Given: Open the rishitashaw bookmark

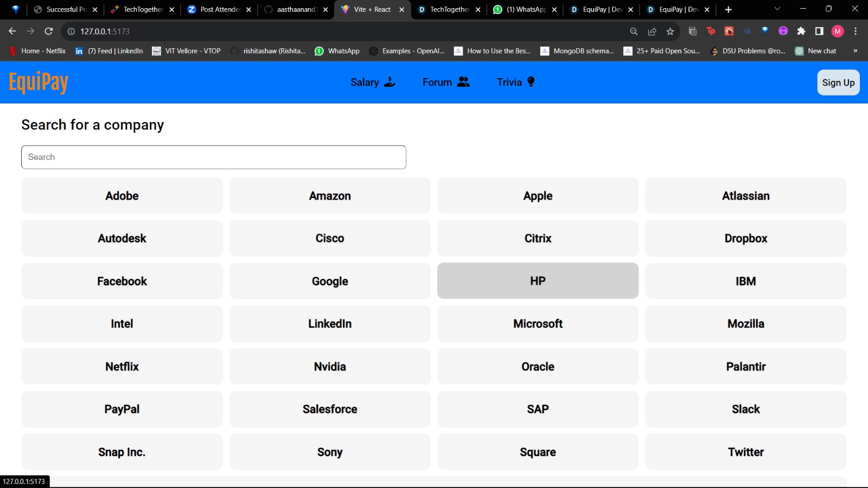Looking at the screenshot, I should [268, 51].
